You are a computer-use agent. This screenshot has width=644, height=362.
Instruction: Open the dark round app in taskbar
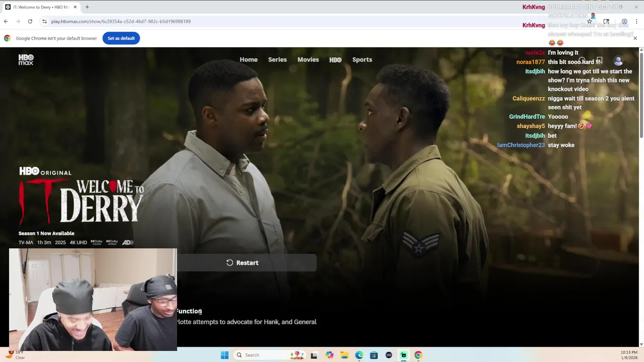389,355
